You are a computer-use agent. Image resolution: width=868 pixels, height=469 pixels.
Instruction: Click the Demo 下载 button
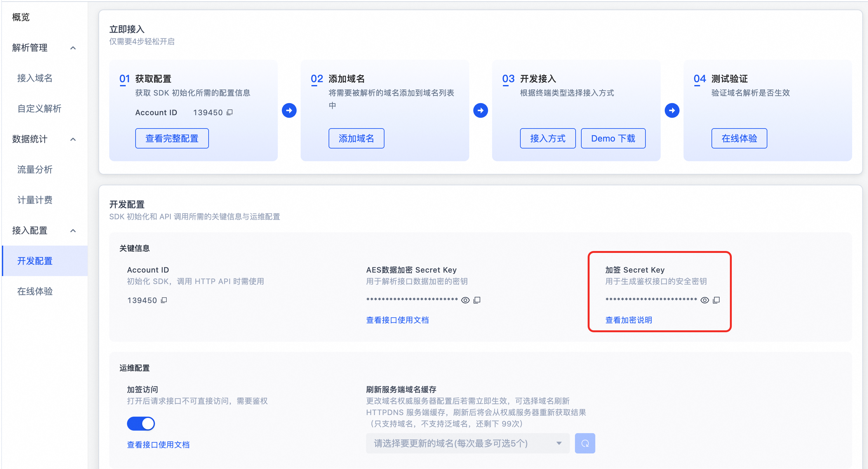pos(613,138)
